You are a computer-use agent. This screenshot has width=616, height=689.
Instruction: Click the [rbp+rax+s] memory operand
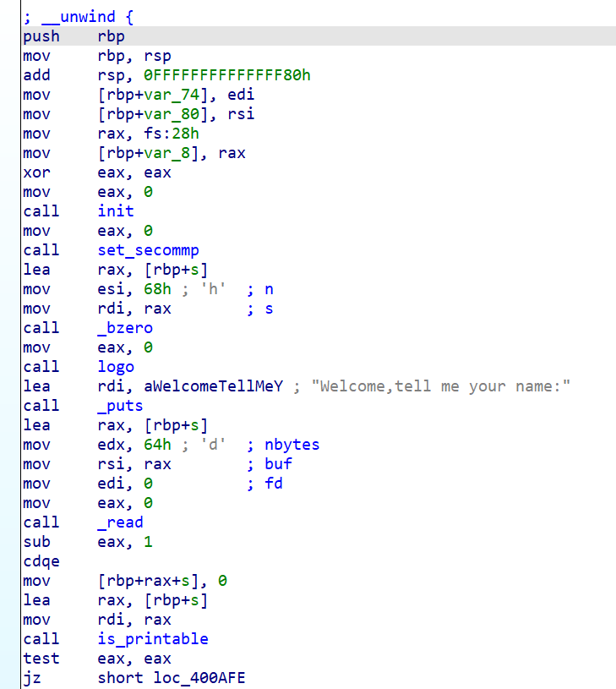[x=152, y=581]
